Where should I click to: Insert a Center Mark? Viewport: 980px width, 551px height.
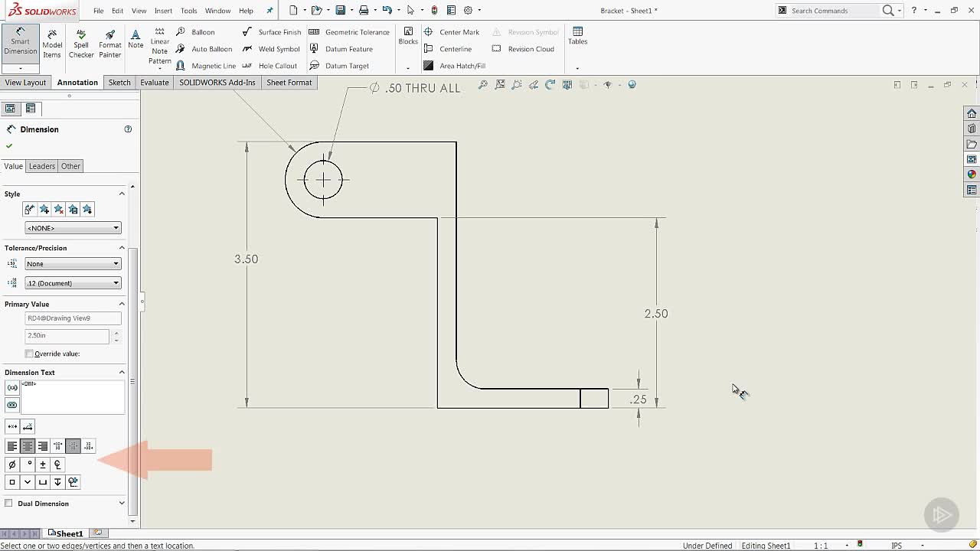coord(451,32)
